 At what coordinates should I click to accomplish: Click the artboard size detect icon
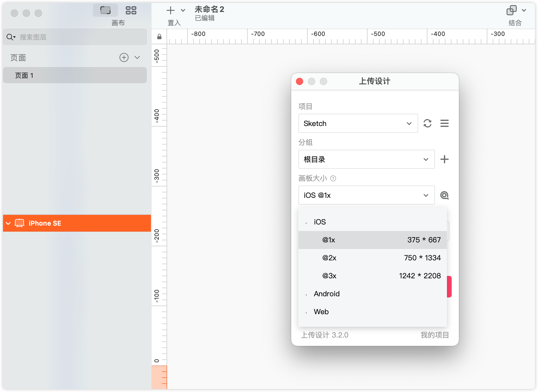[x=444, y=195]
